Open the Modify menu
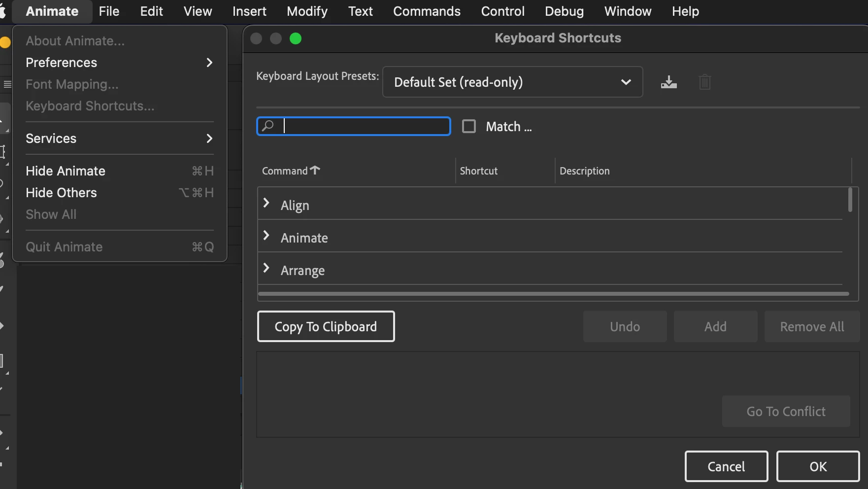 coord(307,11)
